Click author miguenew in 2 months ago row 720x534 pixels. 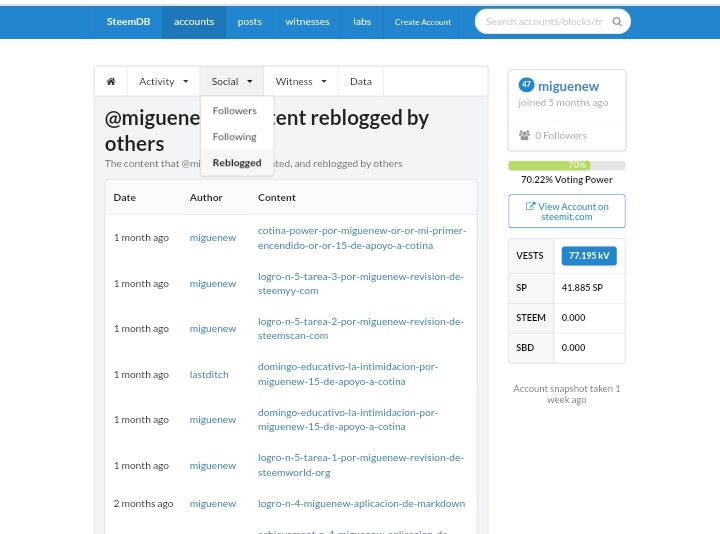click(x=213, y=504)
